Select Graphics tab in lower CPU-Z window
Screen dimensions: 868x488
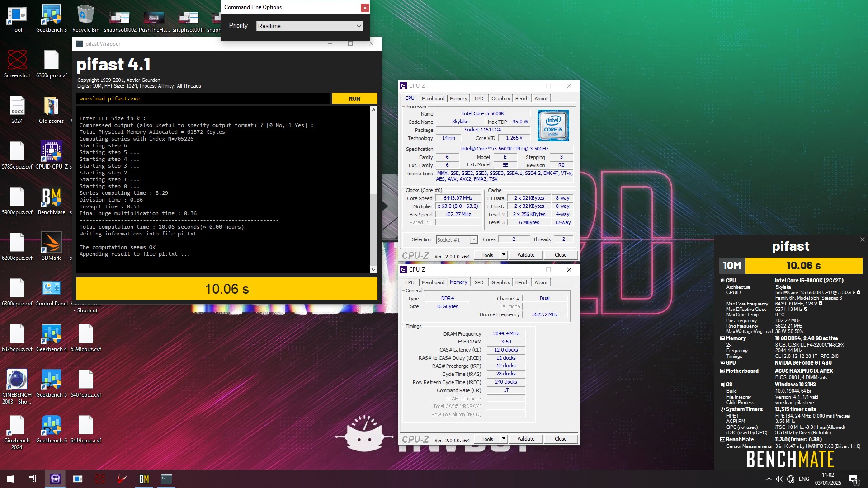[500, 282]
